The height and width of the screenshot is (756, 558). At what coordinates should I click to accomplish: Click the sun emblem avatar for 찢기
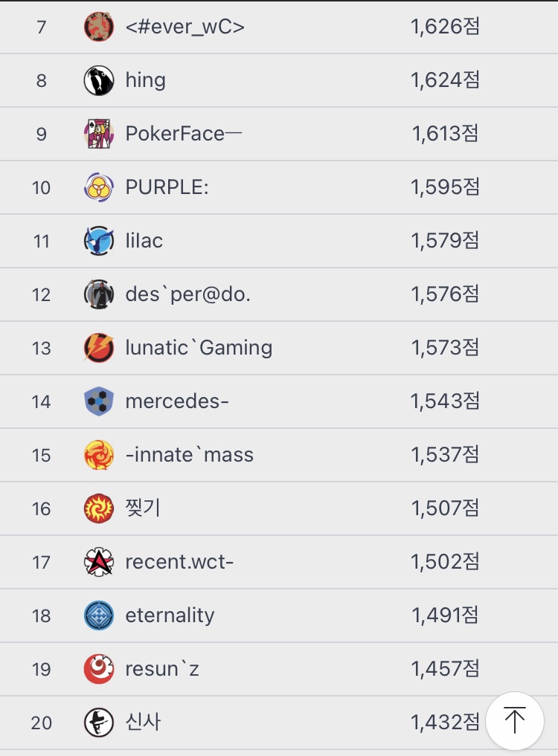99,508
